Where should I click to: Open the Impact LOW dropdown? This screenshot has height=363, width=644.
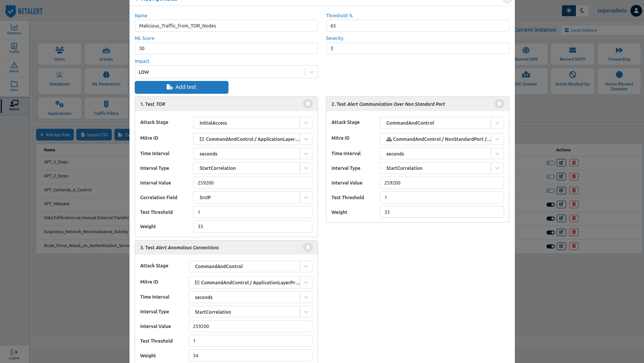[226, 72]
